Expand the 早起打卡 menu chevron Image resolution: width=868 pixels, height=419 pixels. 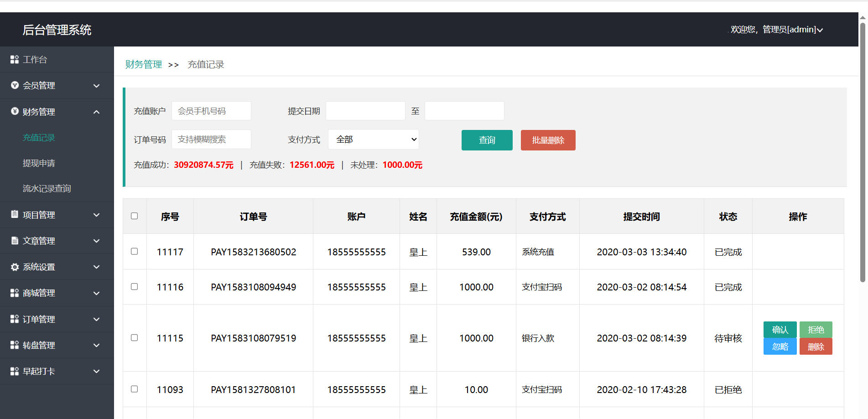coord(96,371)
